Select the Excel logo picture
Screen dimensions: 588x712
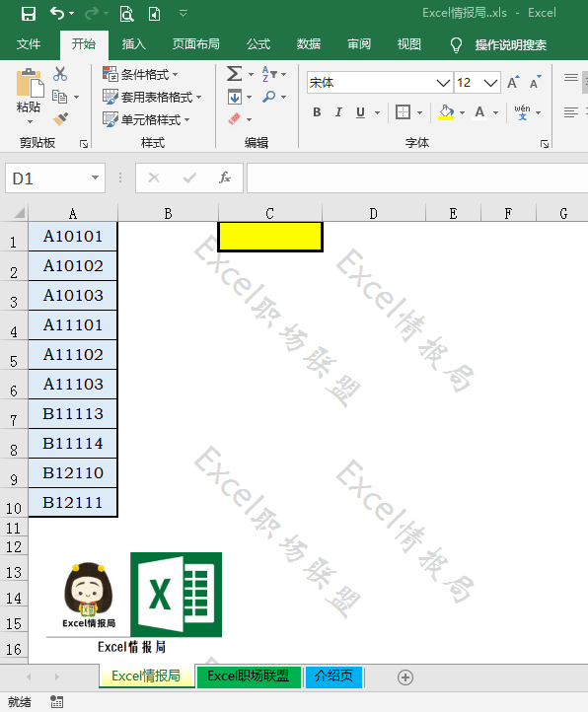[x=177, y=595]
